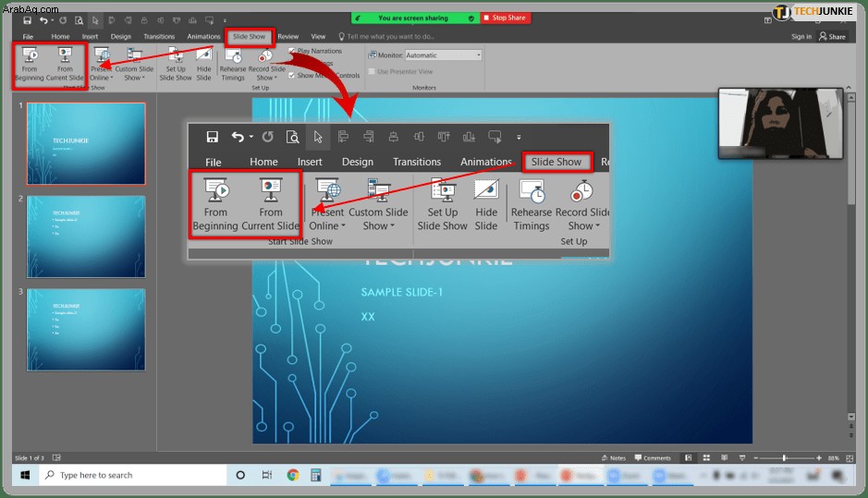The width and height of the screenshot is (868, 498).
Task: Start Slide Show from status bar icon
Action: [742, 458]
